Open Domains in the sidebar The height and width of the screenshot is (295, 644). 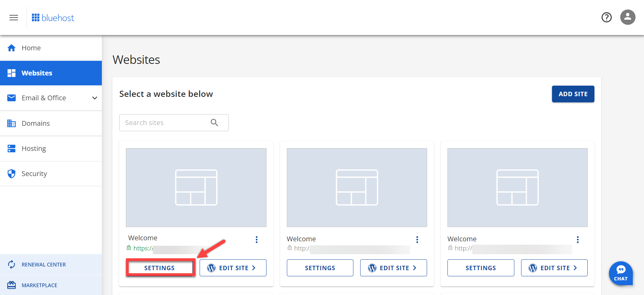tap(51, 123)
